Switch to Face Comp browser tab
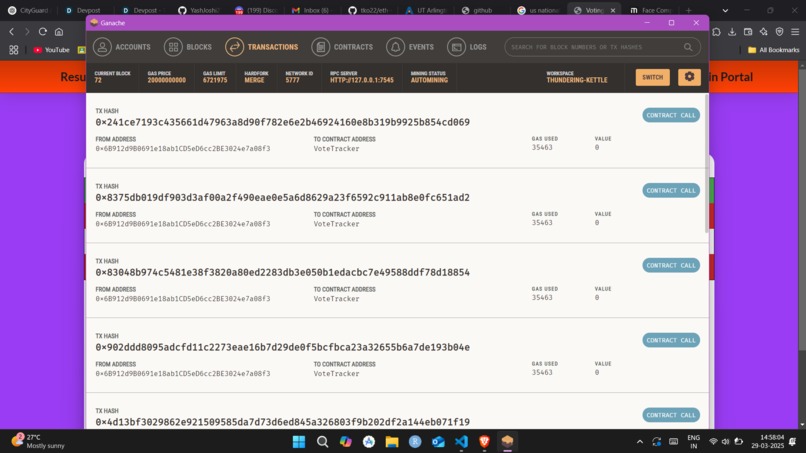The image size is (806, 453). click(652, 10)
